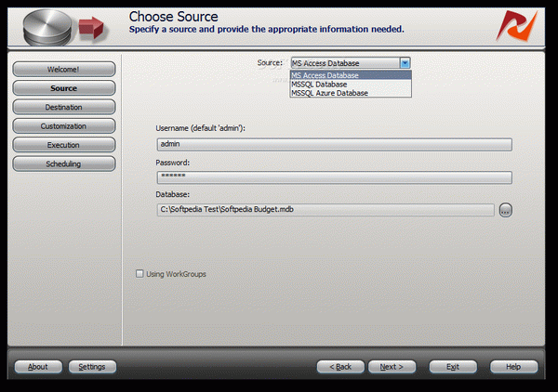Click the Database path field
Screen dimensions: 558x392
[325, 210]
